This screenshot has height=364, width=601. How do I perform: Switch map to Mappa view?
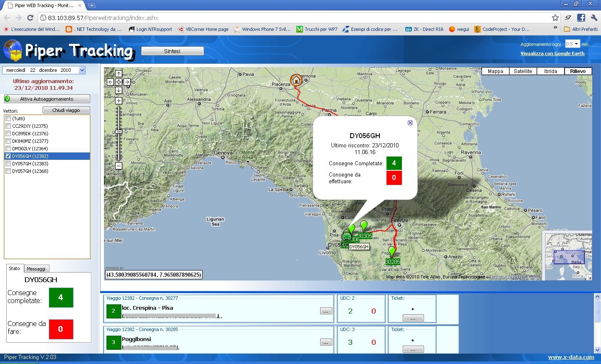(x=495, y=71)
